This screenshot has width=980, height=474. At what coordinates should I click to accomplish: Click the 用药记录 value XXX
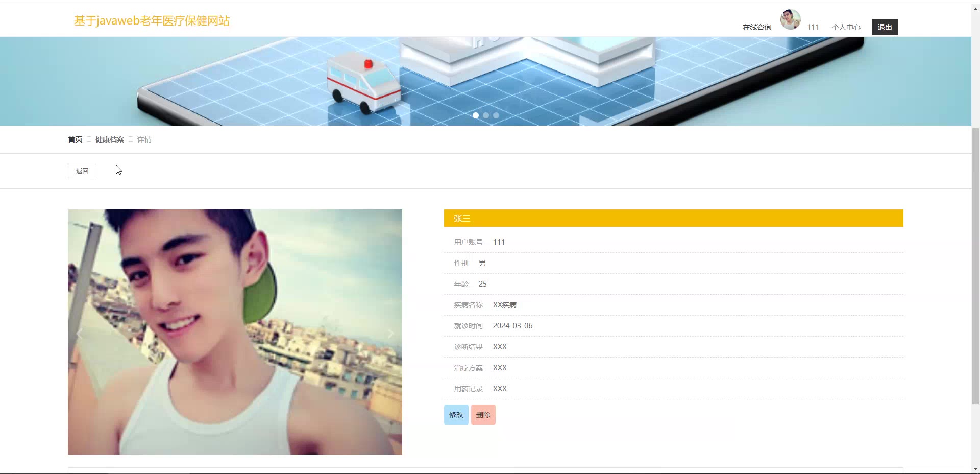[x=500, y=389]
